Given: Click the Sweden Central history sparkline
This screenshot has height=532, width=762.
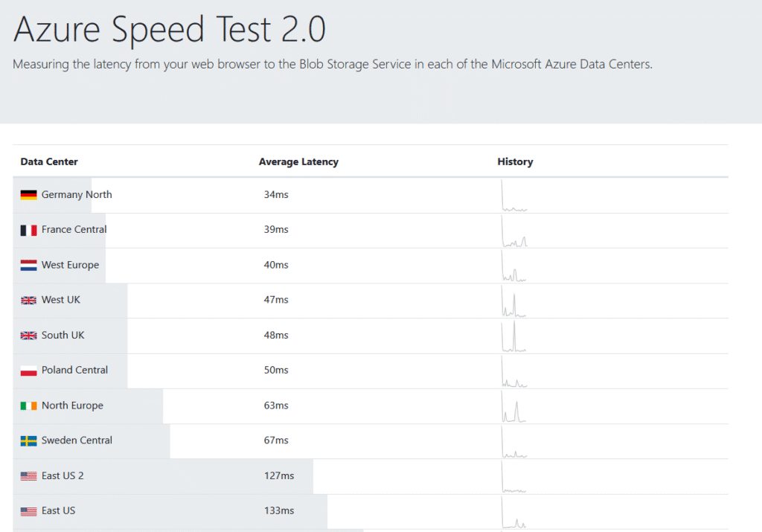Looking at the screenshot, I should coord(514,442).
